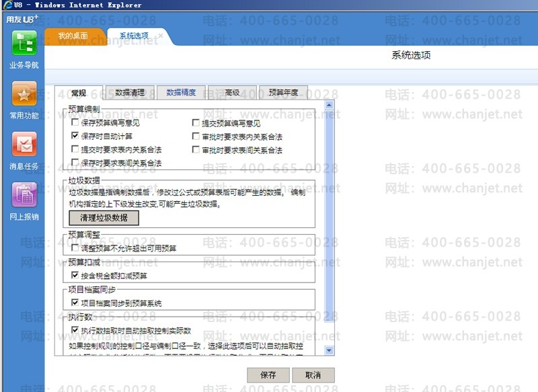The height and width of the screenshot is (392, 538).
Task: Open the 消息任务 icon
Action: [x=24, y=144]
